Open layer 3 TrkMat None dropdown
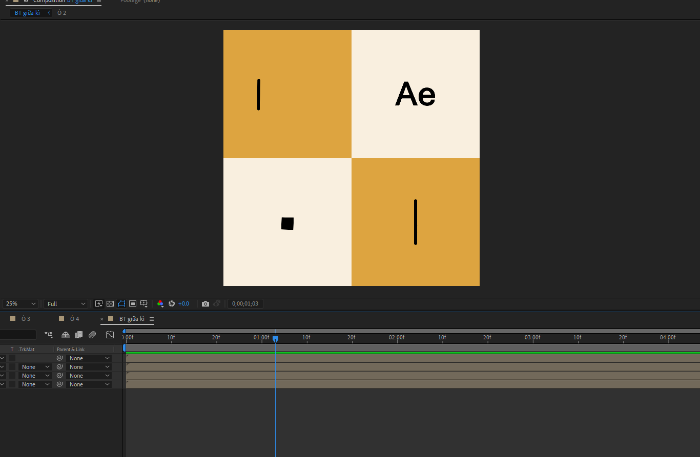The width and height of the screenshot is (700, 457). [34, 375]
